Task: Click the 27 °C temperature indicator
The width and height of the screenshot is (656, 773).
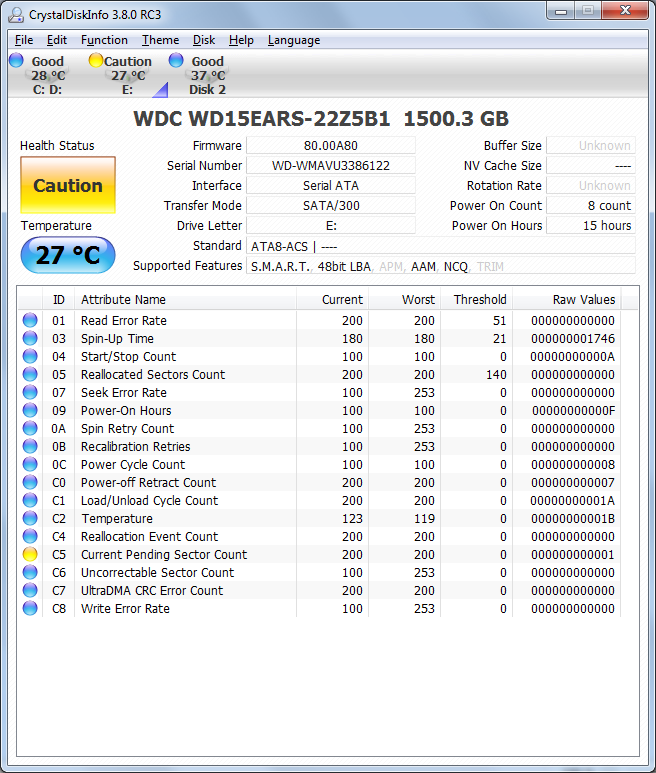Action: [x=68, y=255]
